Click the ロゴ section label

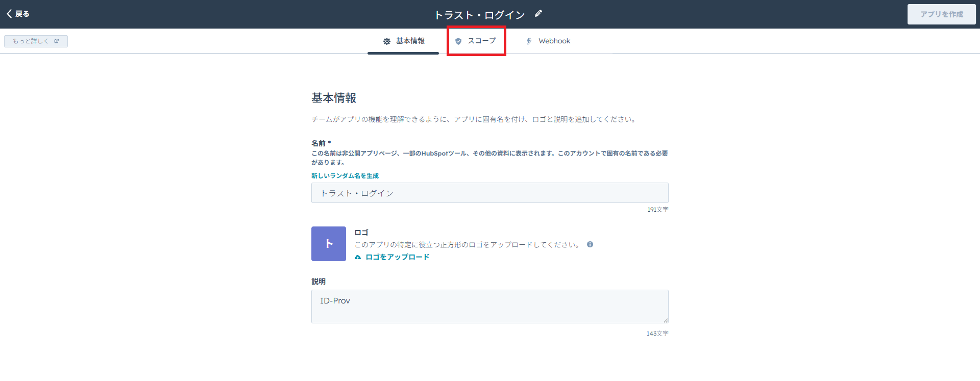point(361,233)
